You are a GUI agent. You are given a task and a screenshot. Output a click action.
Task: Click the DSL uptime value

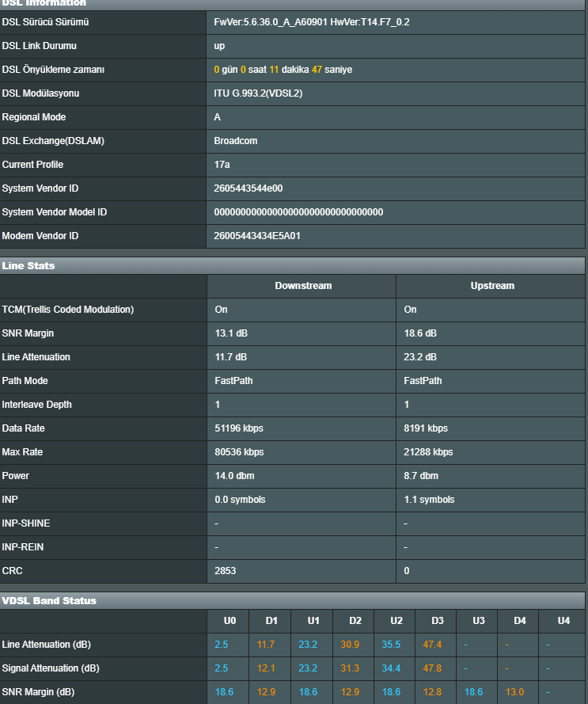(x=283, y=70)
